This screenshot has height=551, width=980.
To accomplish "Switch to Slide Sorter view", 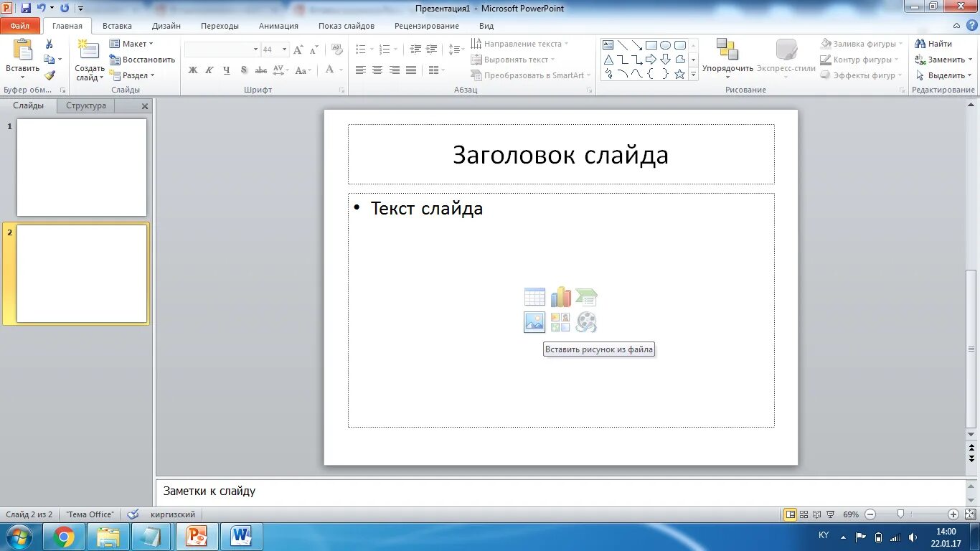I will [x=805, y=514].
